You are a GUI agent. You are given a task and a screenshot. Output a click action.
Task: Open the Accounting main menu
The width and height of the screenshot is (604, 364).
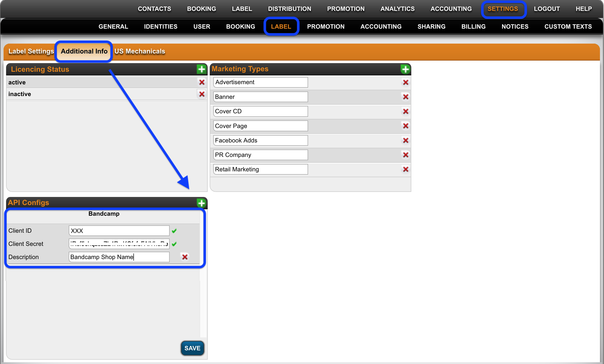click(451, 9)
